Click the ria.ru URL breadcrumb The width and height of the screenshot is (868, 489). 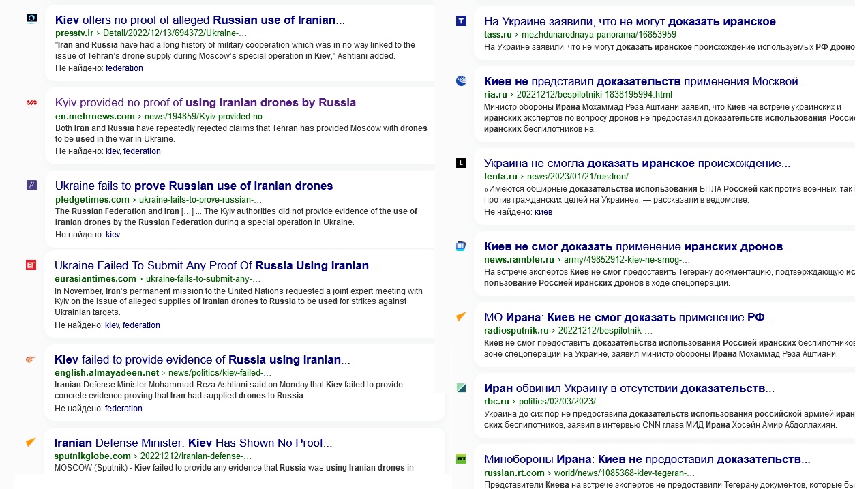(x=578, y=94)
